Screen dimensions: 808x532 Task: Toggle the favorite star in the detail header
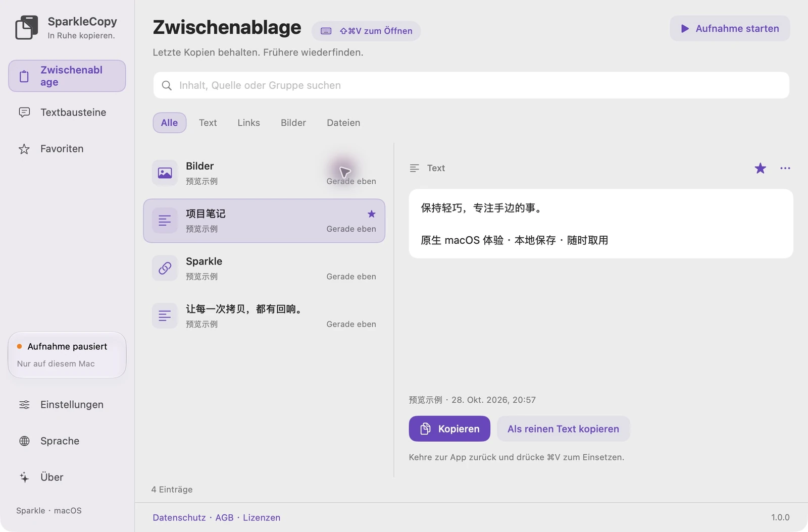[760, 168]
